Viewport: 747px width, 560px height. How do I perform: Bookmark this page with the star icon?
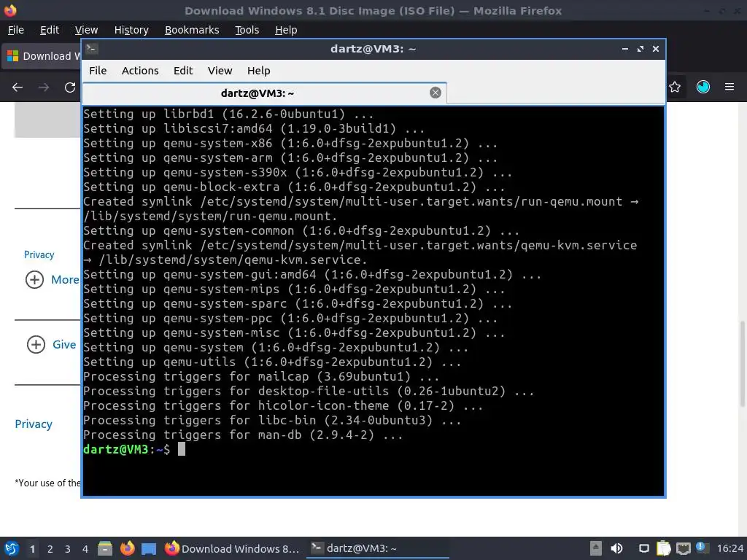pyautogui.click(x=675, y=87)
